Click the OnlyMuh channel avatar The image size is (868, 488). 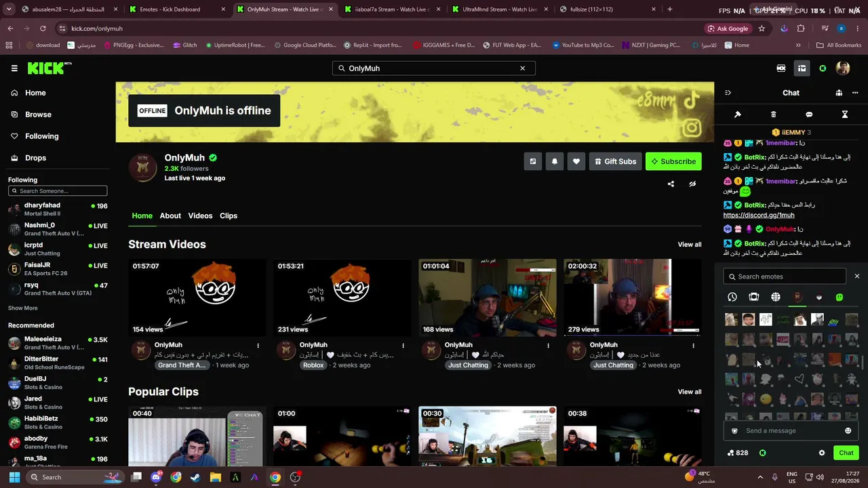click(x=142, y=167)
